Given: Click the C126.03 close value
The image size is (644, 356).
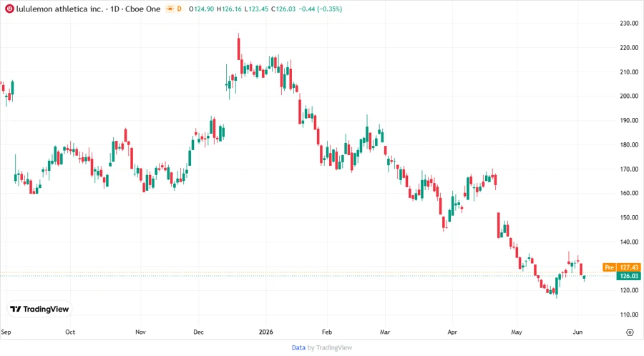Looking at the screenshot, I should tap(283, 9).
